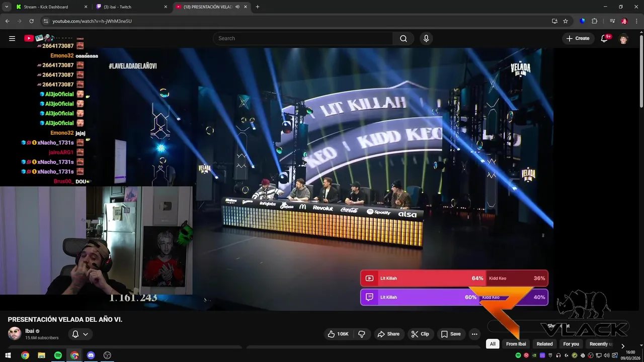Open the blue shield extension icon

click(582, 21)
